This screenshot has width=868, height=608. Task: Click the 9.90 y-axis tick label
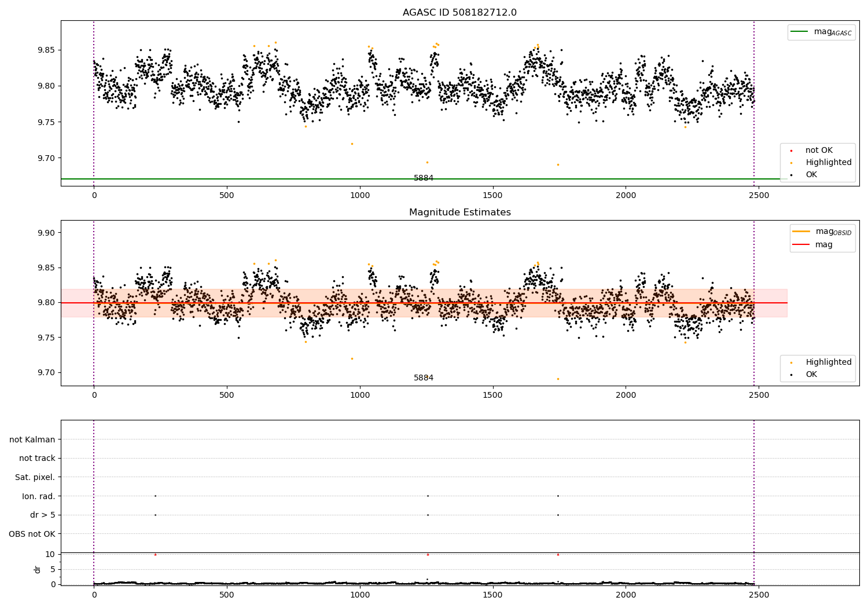click(x=45, y=233)
